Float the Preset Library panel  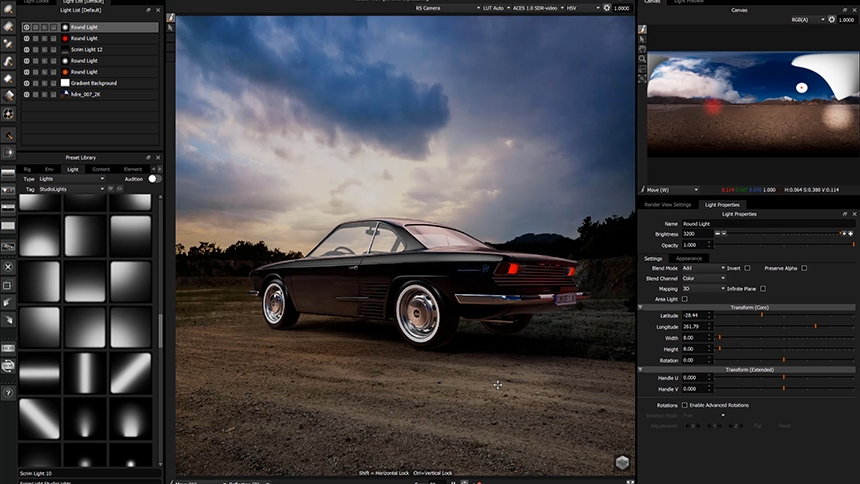coord(149,157)
